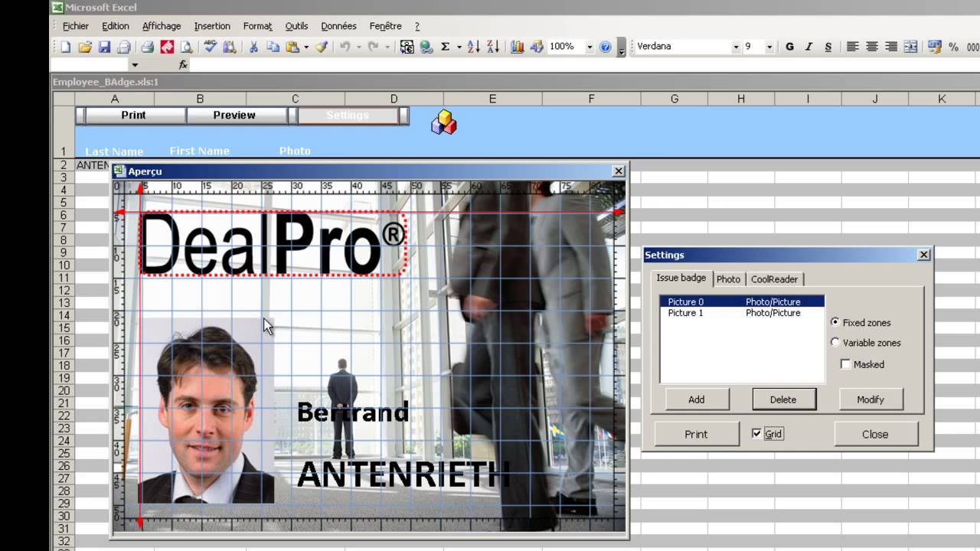Screen dimensions: 980x551
Task: Click the Add button in Settings
Action: [x=696, y=399]
